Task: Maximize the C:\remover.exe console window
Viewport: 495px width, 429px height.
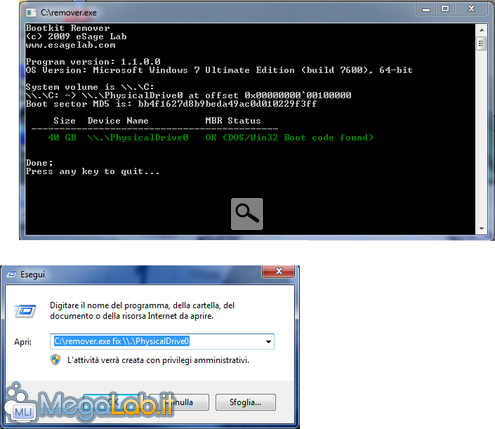Action: tap(445, 9)
